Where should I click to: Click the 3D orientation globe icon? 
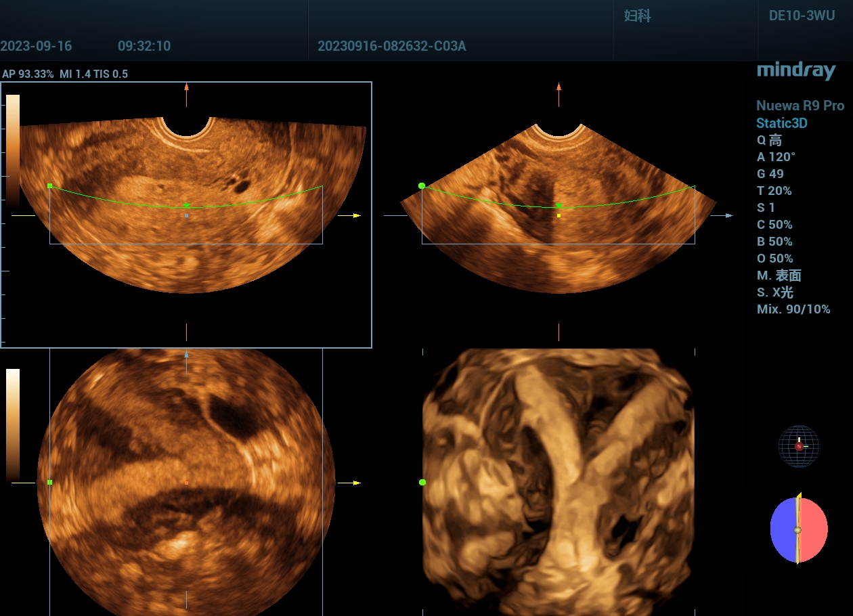799,446
